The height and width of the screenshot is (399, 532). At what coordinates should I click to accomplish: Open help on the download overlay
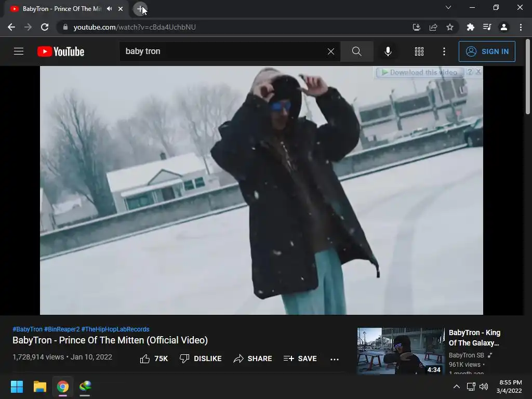[470, 72]
